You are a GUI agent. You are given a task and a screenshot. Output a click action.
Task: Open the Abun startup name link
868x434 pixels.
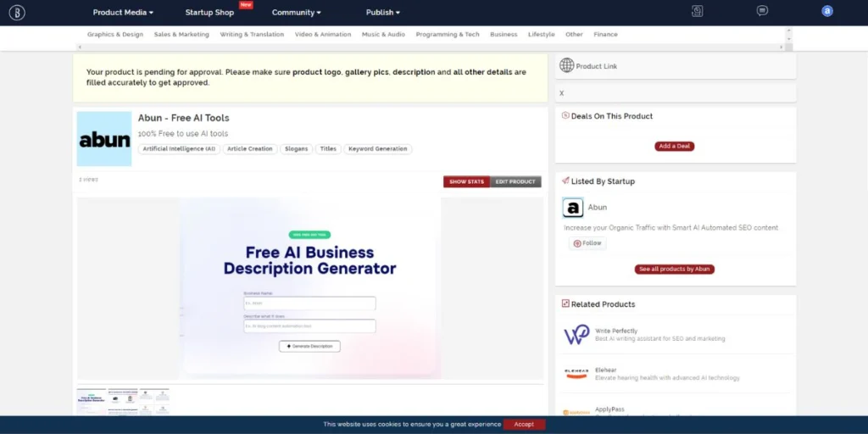point(598,208)
